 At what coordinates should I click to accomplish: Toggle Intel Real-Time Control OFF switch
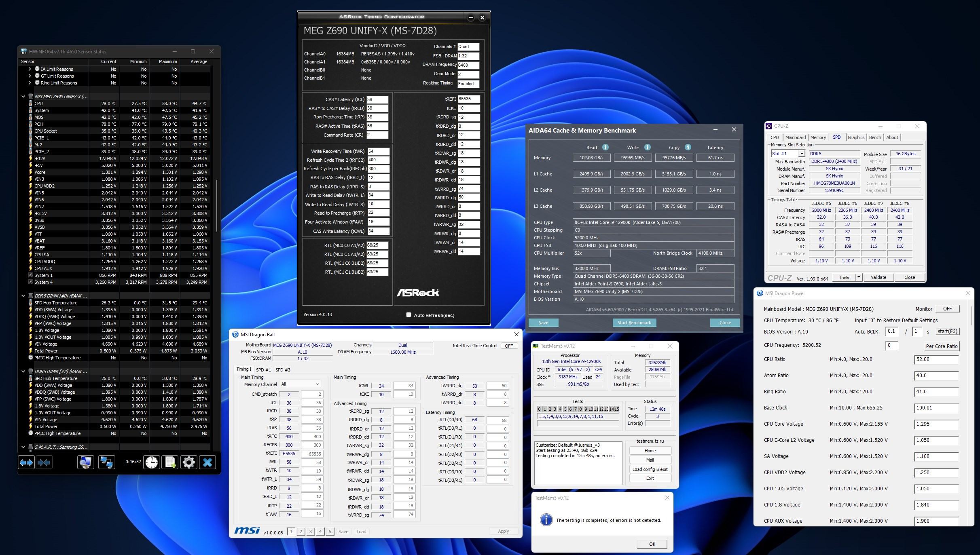[x=509, y=346]
